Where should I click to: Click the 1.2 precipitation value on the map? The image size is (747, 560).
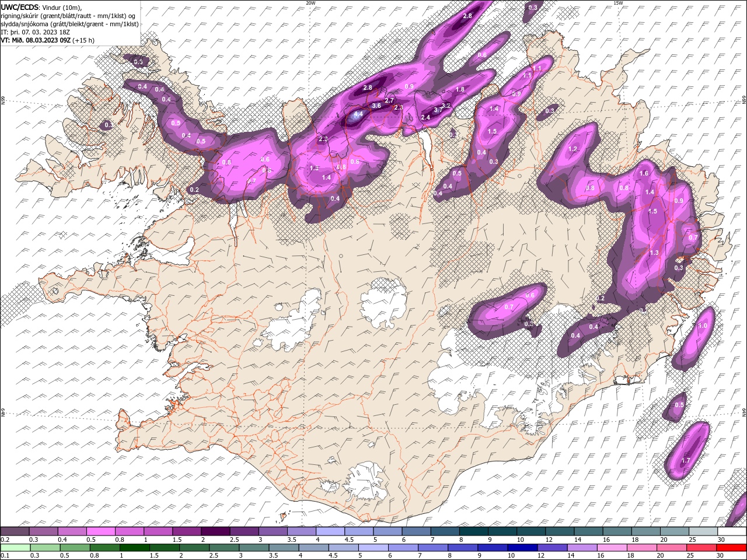click(573, 149)
